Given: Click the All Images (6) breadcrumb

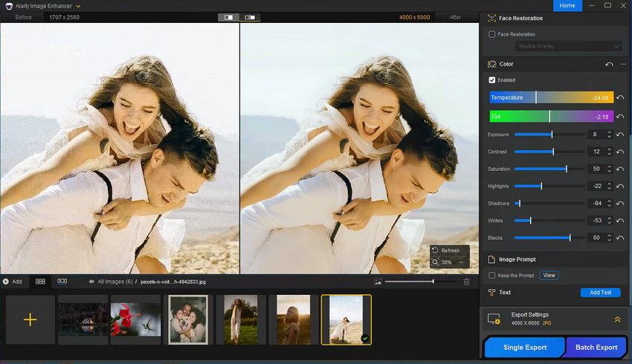Looking at the screenshot, I should (x=115, y=282).
